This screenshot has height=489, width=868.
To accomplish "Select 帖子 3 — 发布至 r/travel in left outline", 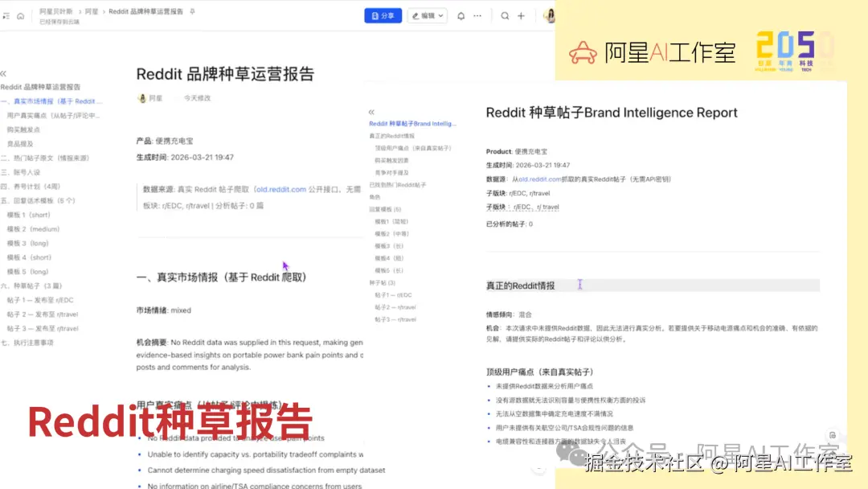I will [x=43, y=328].
